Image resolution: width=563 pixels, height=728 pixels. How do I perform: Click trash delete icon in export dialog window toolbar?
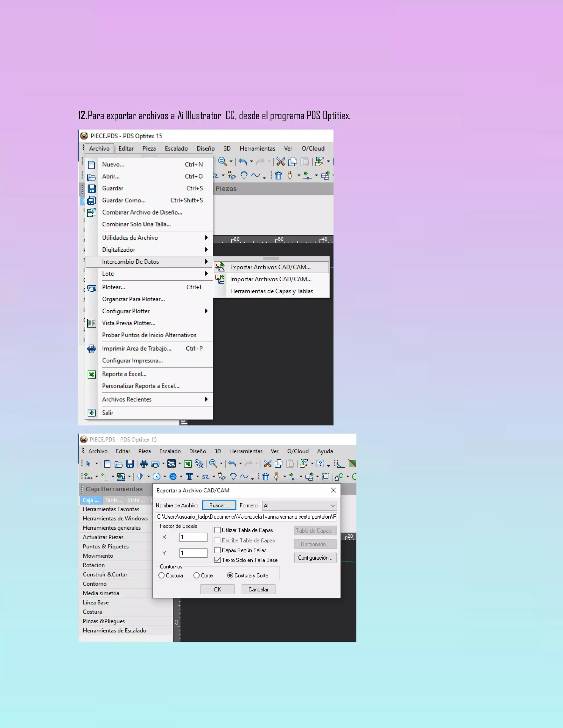(x=266, y=477)
